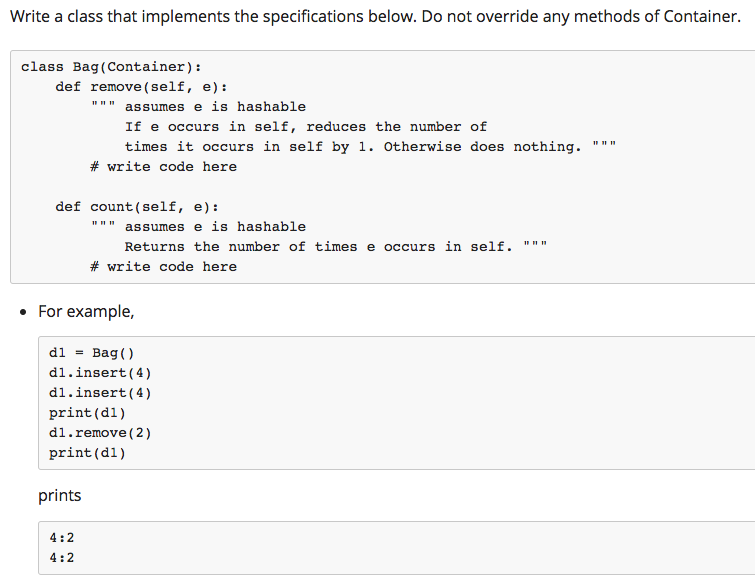The width and height of the screenshot is (755, 582).
Task: Click the first 'print(d1)' line
Action: tap(87, 412)
